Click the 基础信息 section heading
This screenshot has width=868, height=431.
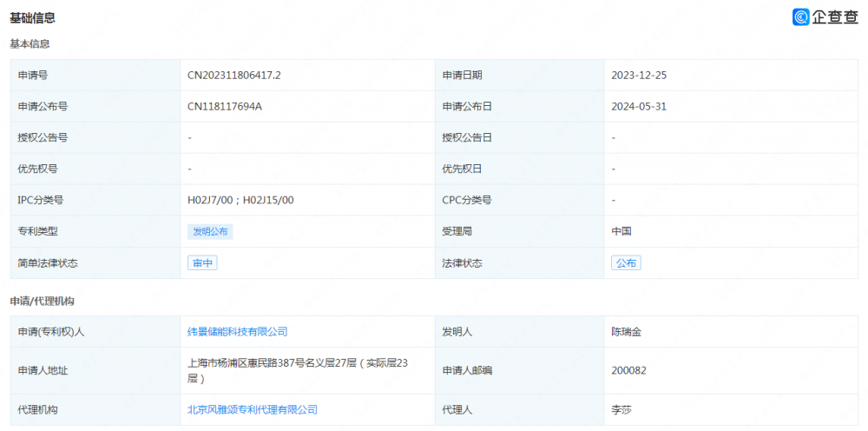pyautogui.click(x=32, y=17)
